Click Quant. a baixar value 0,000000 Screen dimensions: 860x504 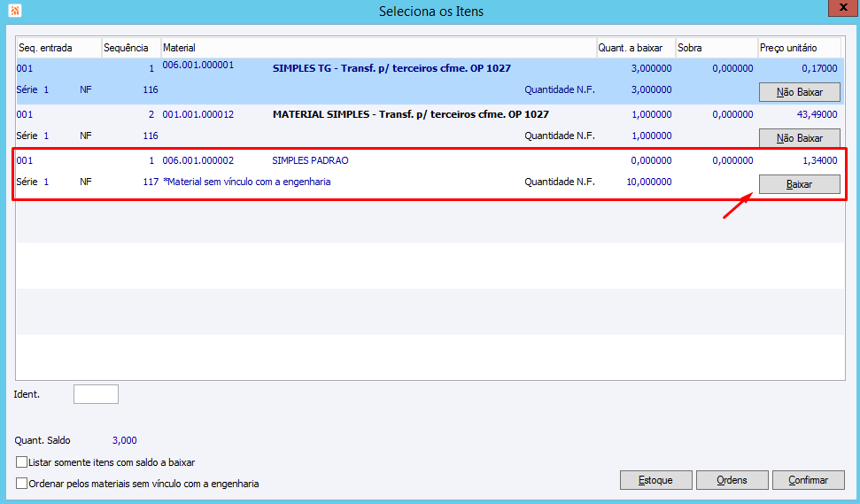tap(651, 160)
